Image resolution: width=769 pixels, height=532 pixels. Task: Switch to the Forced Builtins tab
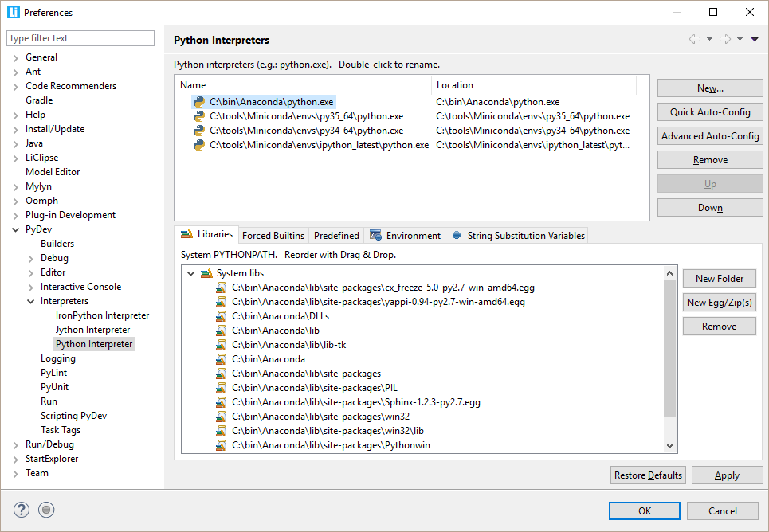(x=273, y=236)
